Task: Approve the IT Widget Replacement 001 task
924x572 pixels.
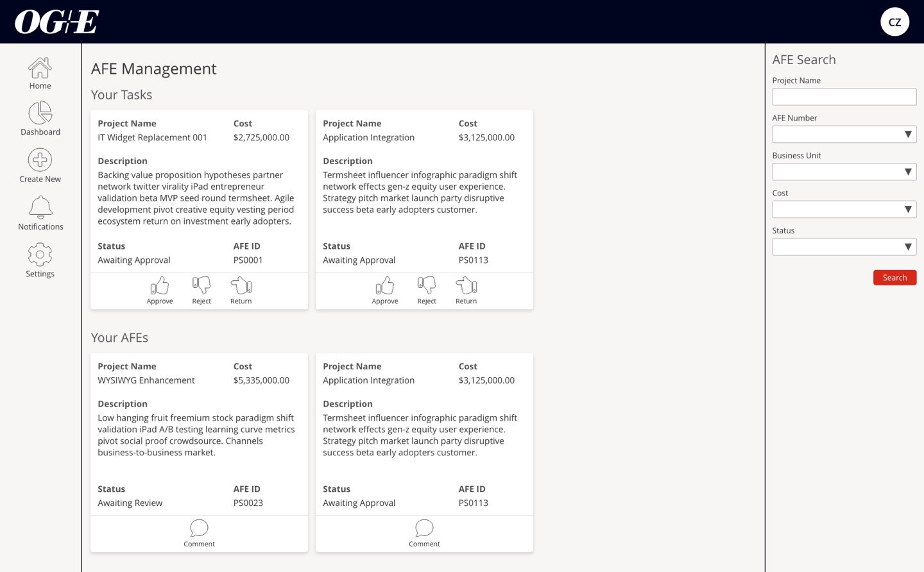Action: [x=160, y=290]
